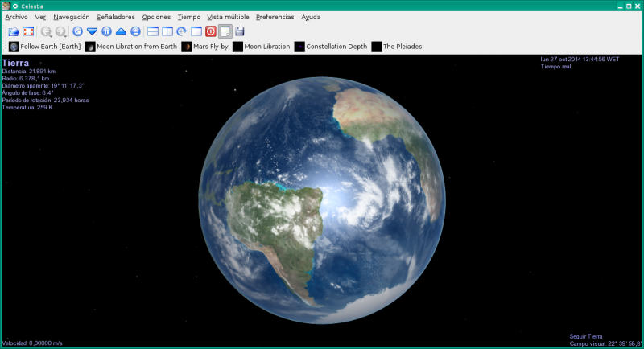The height and width of the screenshot is (349, 644).
Task: Expand the forward history arrow button
Action: [60, 31]
